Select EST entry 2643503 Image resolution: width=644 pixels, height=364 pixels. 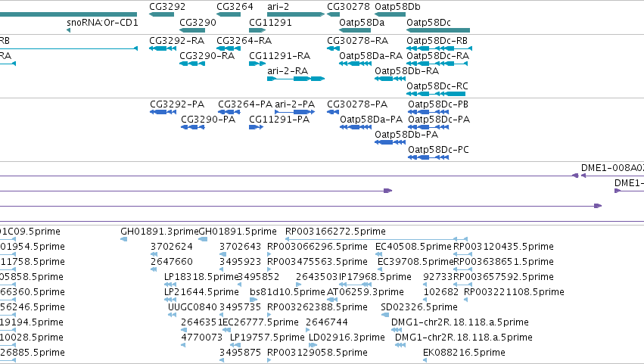click(316, 277)
